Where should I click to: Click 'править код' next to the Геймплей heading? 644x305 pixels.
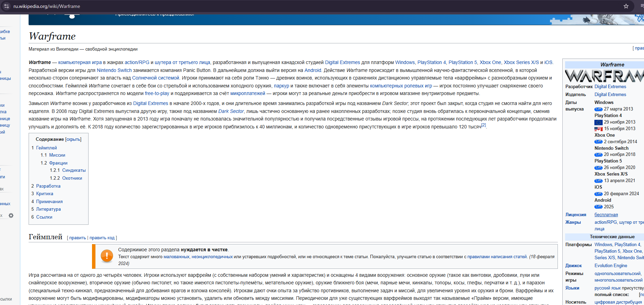102,238
